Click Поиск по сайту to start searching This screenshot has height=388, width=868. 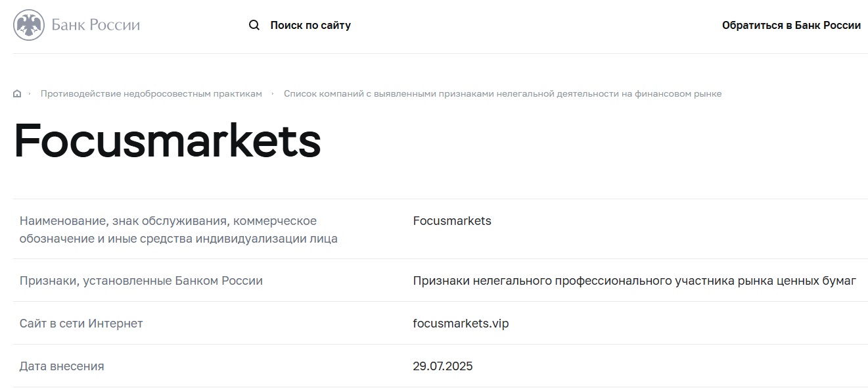(310, 24)
